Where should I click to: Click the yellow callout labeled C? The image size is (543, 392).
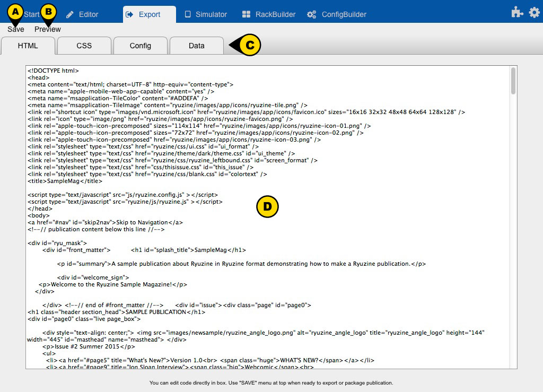[250, 46]
